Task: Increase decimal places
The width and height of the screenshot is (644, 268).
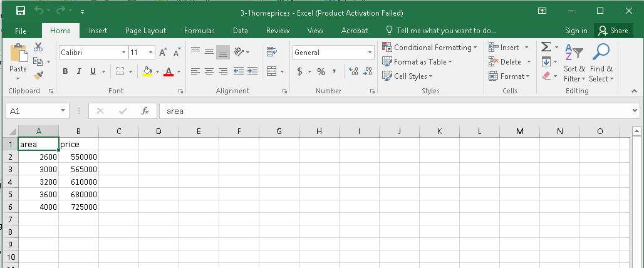Action: [x=353, y=71]
